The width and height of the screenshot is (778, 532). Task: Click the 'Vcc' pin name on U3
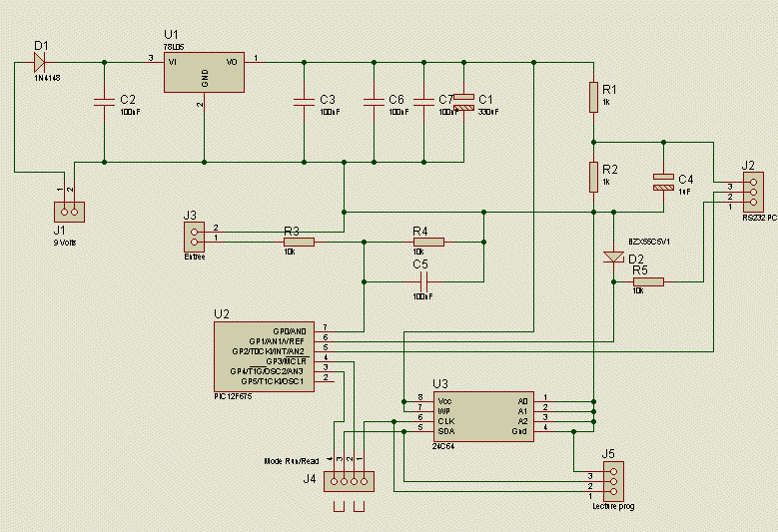click(x=445, y=401)
